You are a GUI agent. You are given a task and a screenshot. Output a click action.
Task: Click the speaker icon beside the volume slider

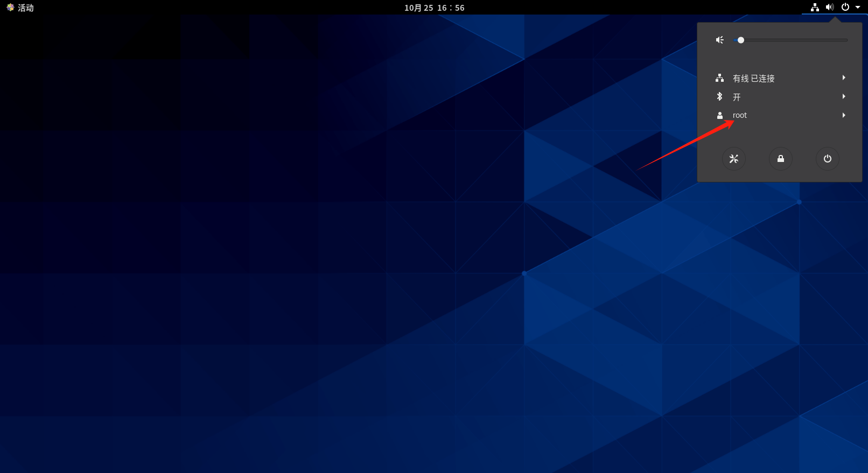(x=720, y=40)
